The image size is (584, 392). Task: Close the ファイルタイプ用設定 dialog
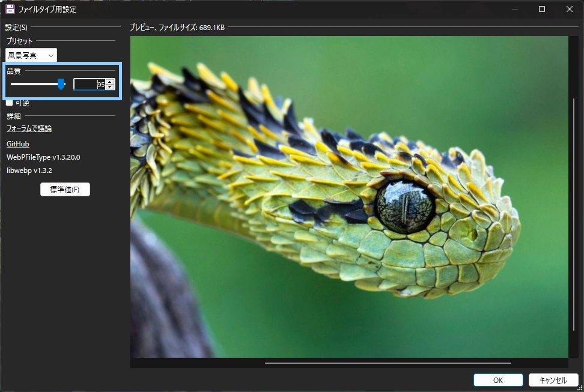click(570, 9)
